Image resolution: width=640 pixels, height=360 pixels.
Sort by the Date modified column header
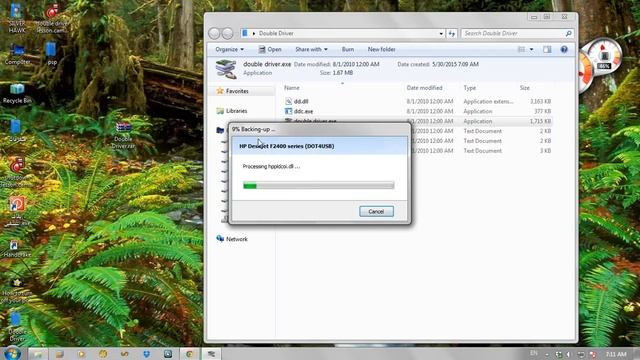click(424, 88)
